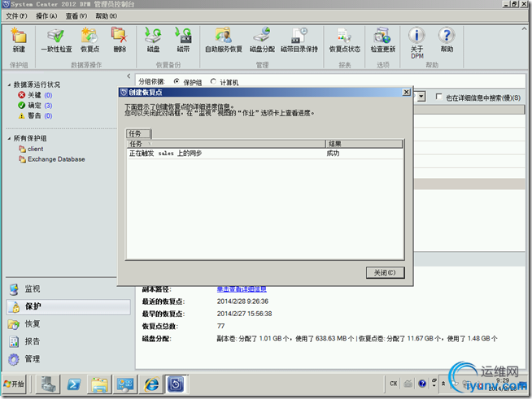Screen dimensions: 532x399
Task: Close the 创建恢复点 dialog with X
Action: click(406, 92)
